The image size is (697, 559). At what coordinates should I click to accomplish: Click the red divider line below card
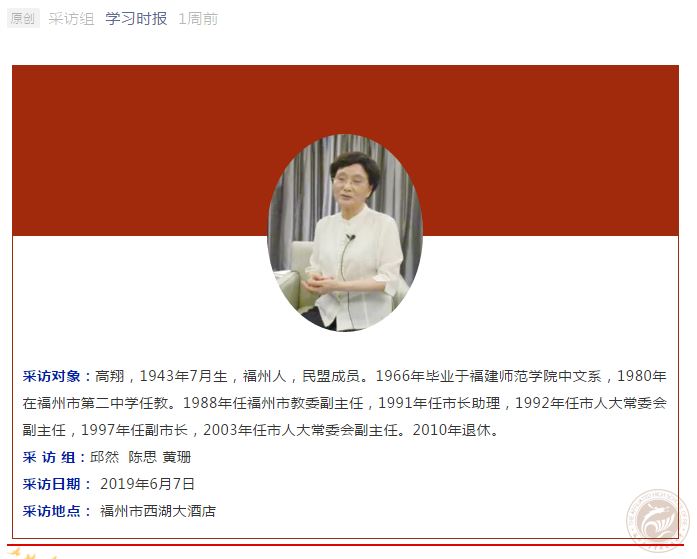345,545
